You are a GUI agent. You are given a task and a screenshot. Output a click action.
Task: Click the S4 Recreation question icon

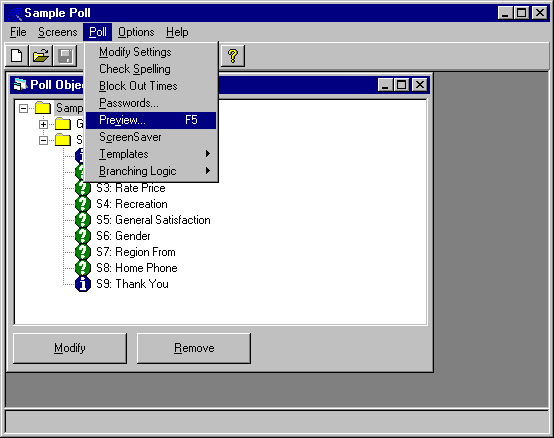coord(83,204)
